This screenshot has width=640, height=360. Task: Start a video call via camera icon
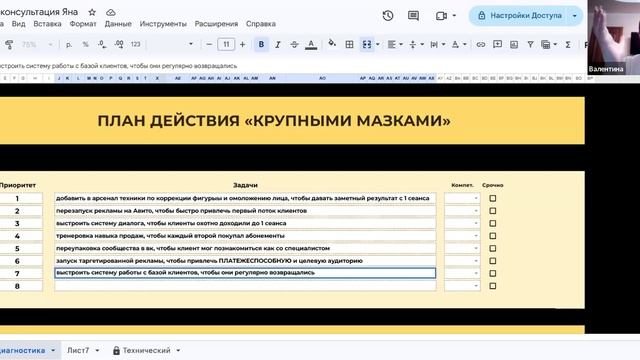pos(441,16)
